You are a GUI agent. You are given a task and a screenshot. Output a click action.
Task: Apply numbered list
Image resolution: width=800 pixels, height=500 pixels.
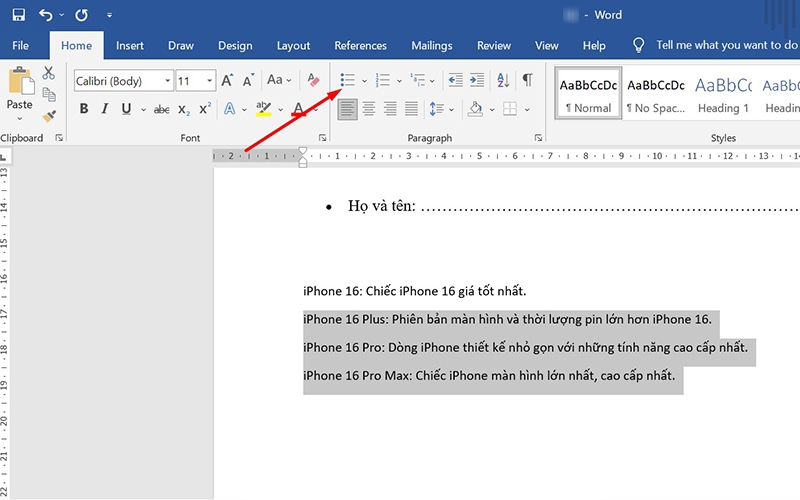click(383, 80)
